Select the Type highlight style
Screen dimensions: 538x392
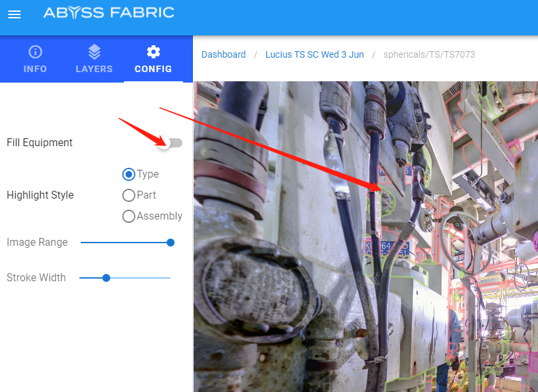129,174
